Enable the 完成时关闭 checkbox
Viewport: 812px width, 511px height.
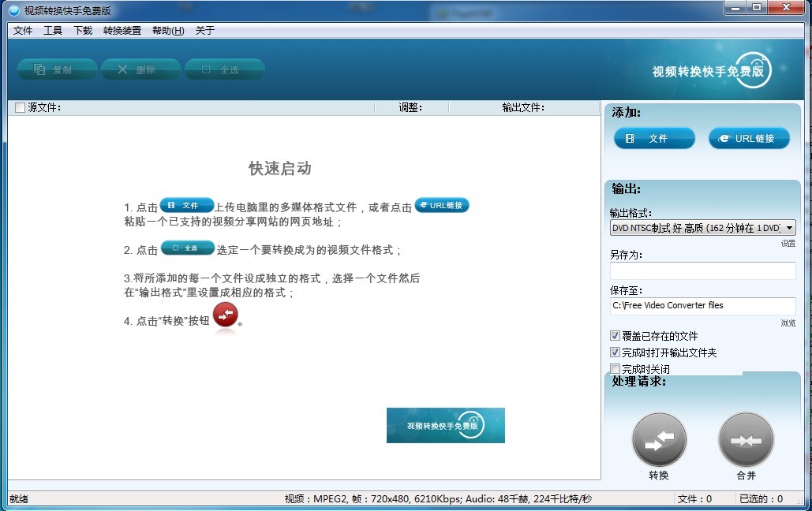616,369
